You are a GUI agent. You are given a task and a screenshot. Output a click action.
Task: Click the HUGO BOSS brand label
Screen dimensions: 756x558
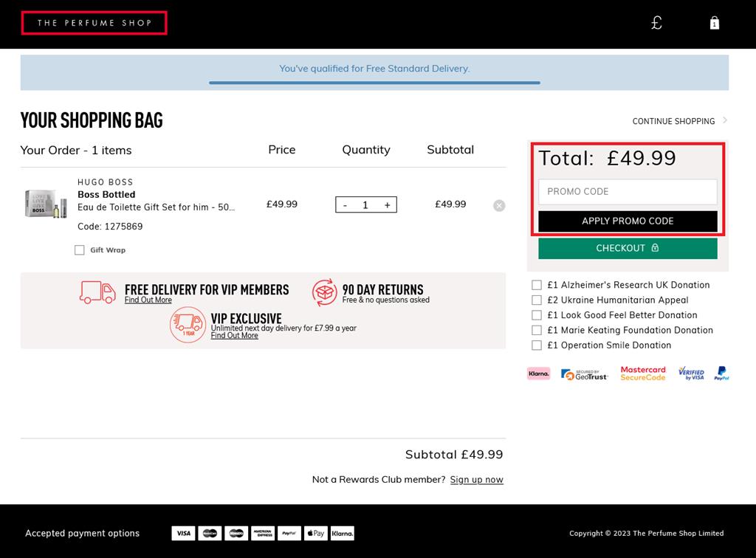coord(105,182)
